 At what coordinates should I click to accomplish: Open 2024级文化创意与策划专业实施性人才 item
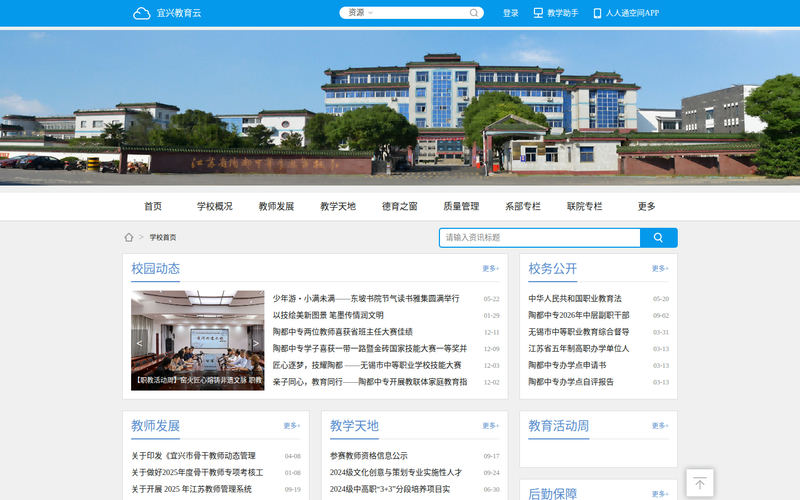coord(396,472)
